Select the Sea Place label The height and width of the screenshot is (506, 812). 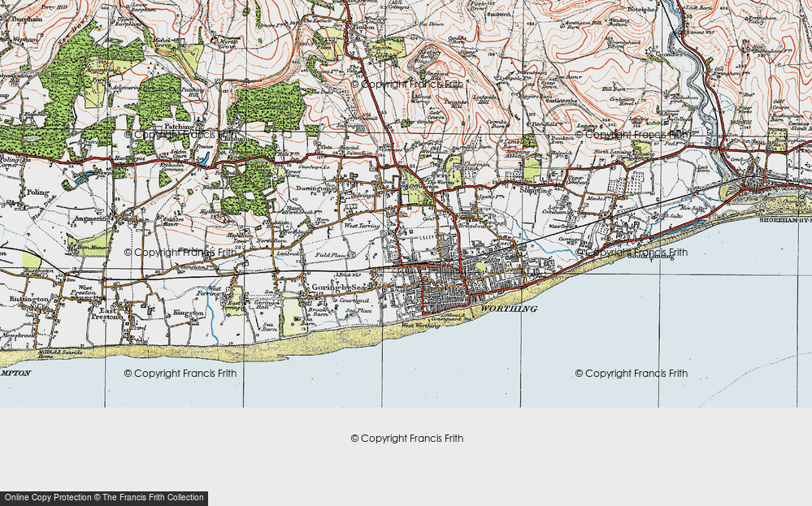(358, 311)
